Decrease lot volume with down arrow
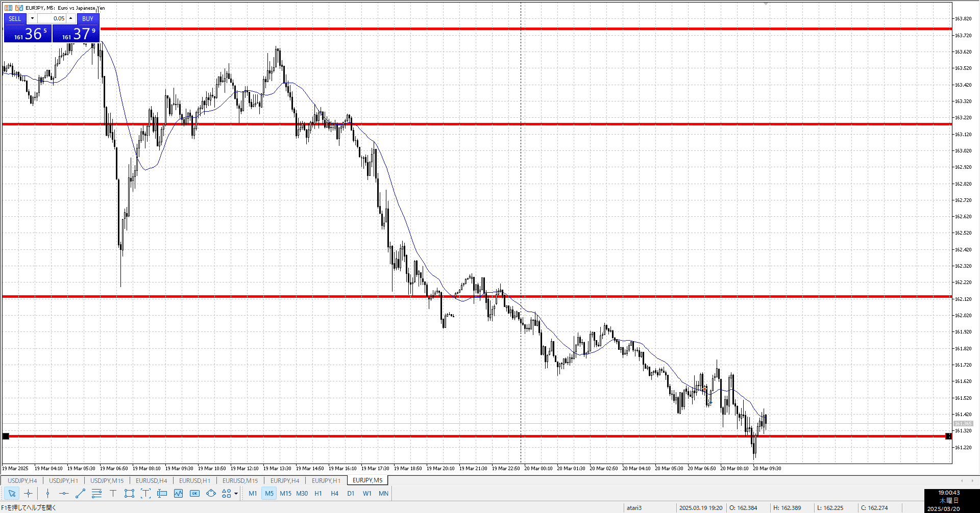The height and width of the screenshot is (513, 980). 32,18
